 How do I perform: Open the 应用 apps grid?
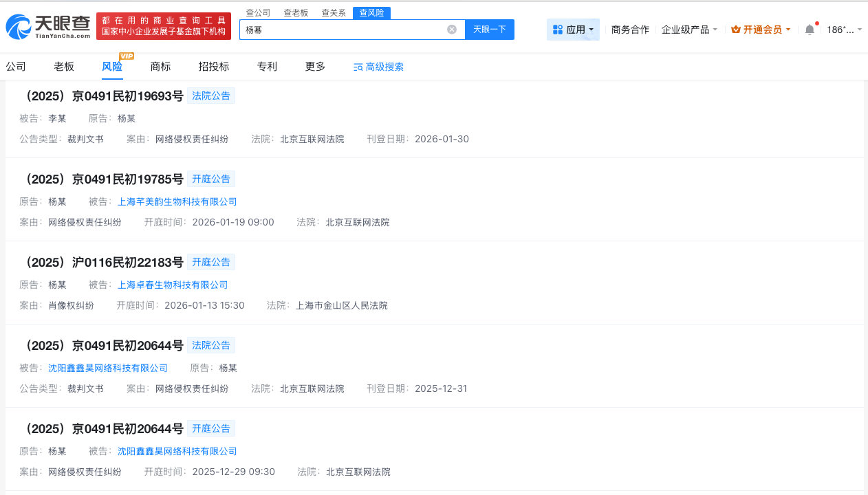tap(572, 29)
